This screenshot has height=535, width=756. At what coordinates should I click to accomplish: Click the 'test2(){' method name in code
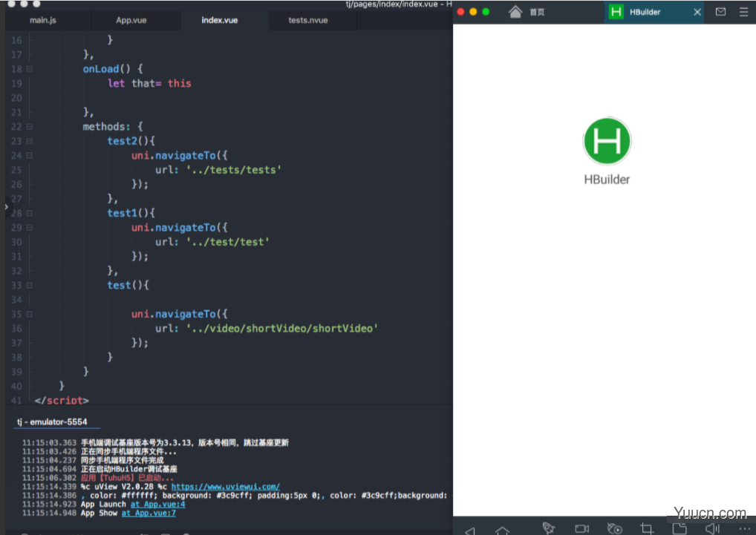point(131,141)
